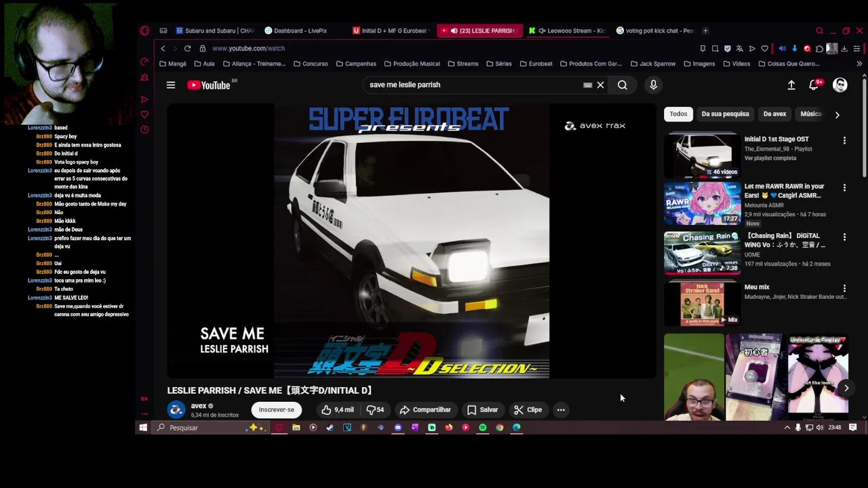Open options for Initial D 1st Stage OST
Viewport: 868px width, 488px height.
(844, 140)
